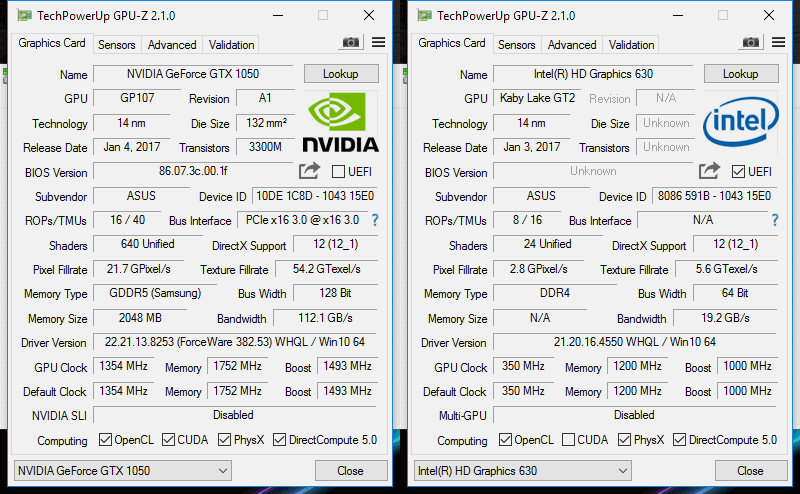Image resolution: width=800 pixels, height=494 pixels.
Task: Toggle DirectCompute 5.0 checkbox in Intel window
Action: [680, 439]
